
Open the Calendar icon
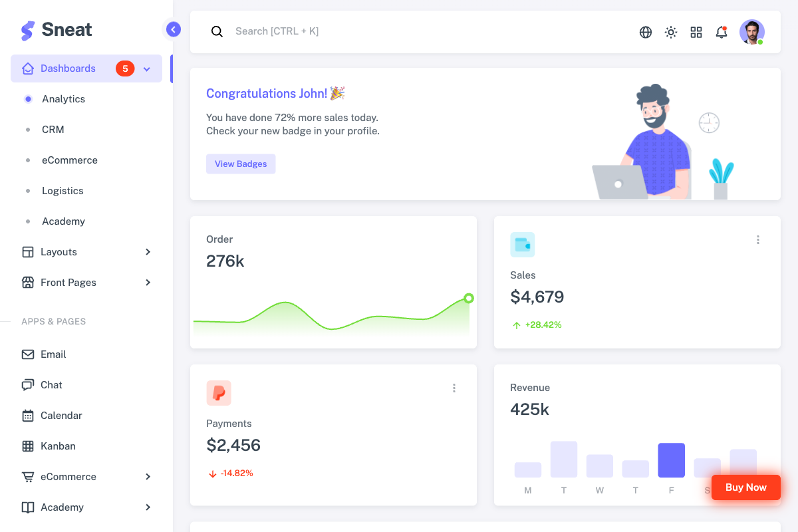[27, 415]
